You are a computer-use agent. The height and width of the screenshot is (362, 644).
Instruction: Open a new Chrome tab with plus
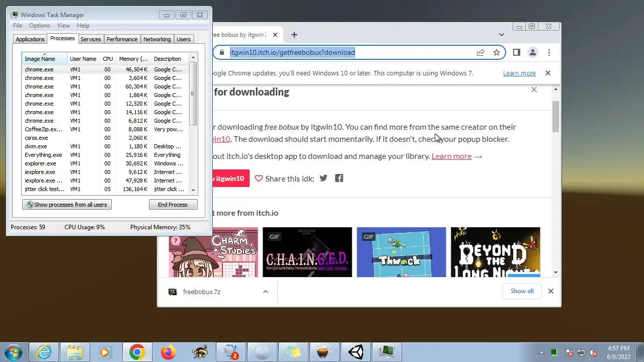pyautogui.click(x=294, y=35)
